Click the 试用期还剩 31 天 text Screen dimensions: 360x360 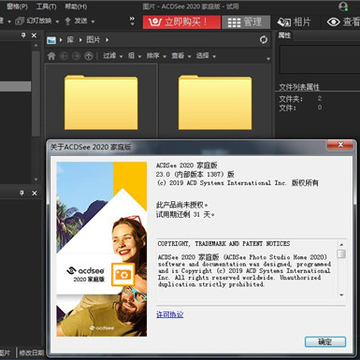186,215
